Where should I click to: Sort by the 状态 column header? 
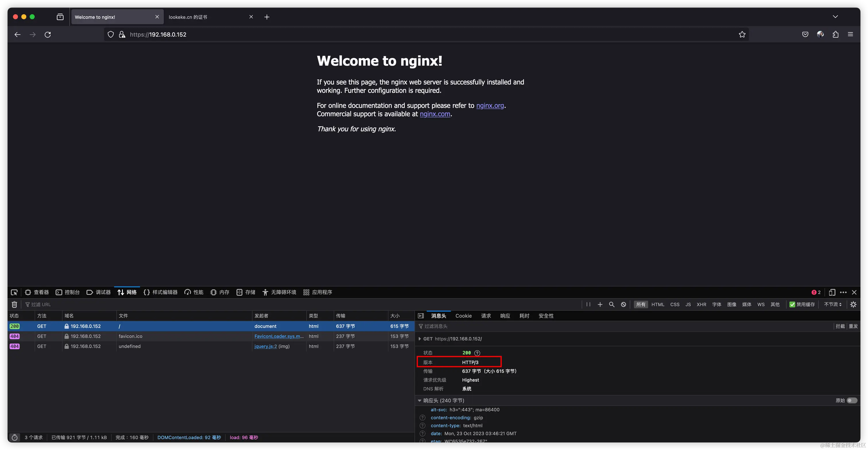pyautogui.click(x=21, y=316)
